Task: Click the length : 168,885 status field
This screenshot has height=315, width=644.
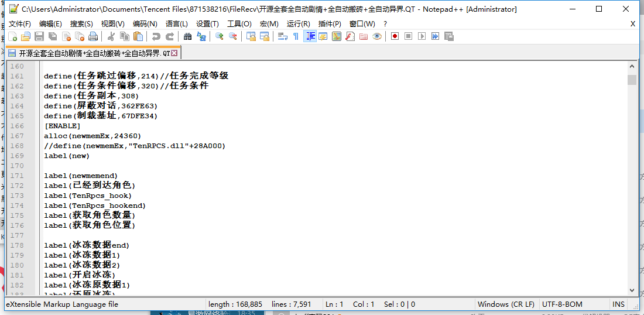Action: pyautogui.click(x=235, y=304)
